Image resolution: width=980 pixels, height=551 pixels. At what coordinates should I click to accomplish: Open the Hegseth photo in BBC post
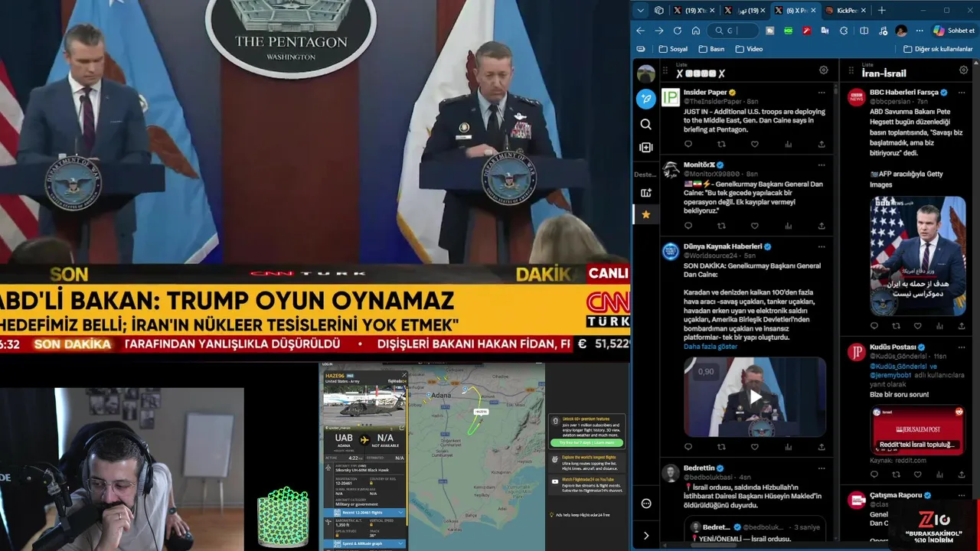(917, 256)
